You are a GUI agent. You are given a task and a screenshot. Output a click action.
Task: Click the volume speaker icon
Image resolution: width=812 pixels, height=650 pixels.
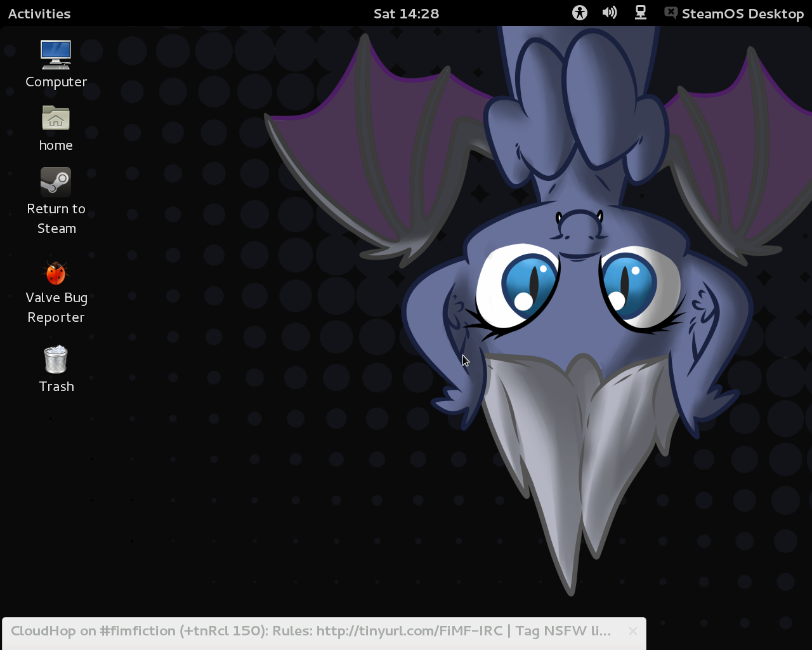(610, 13)
